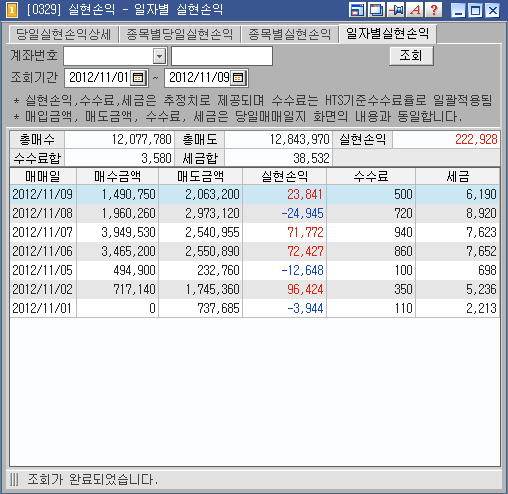Switch to the 종목별당일실현손익 tab
Viewport: 508px width, 494px height.
[x=180, y=34]
